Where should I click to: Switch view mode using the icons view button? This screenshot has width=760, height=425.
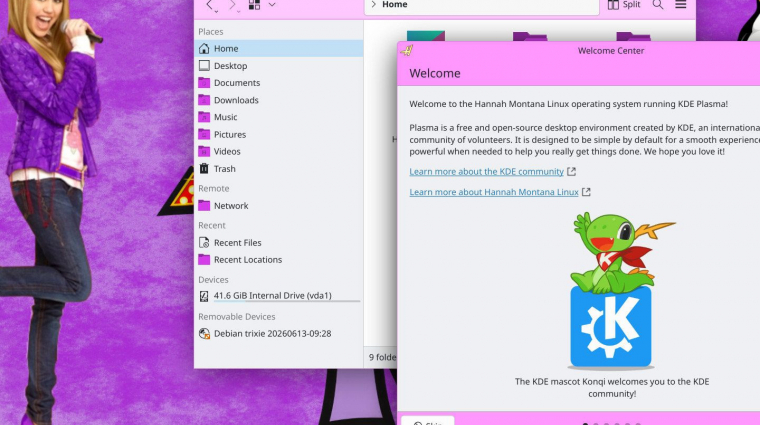[254, 5]
